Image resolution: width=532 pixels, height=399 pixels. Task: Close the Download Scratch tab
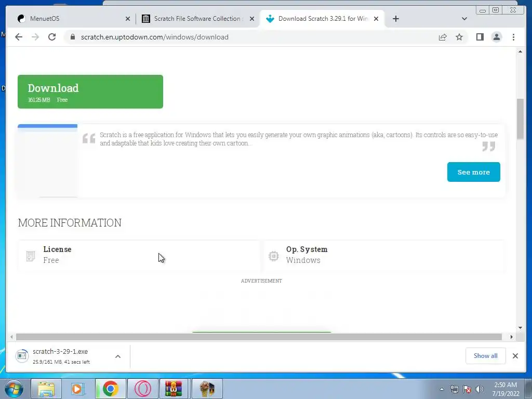(x=376, y=19)
